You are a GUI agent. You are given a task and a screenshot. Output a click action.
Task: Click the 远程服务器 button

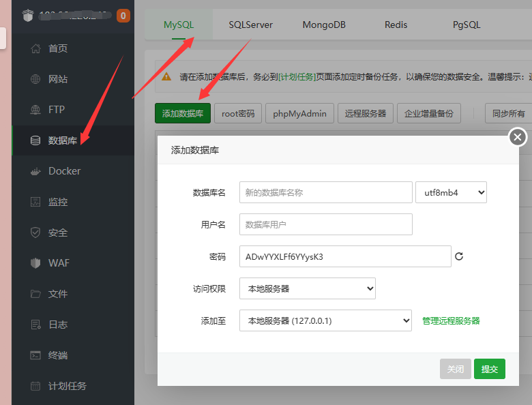pos(366,113)
